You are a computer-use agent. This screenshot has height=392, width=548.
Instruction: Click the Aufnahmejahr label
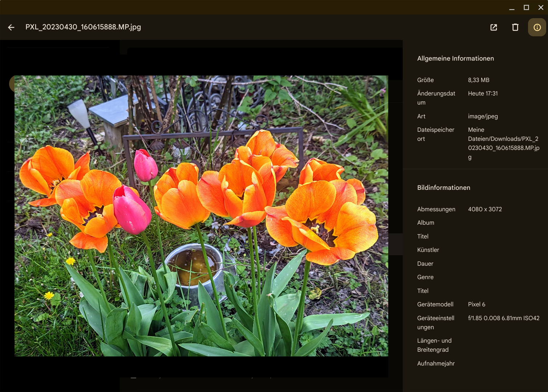[436, 363]
